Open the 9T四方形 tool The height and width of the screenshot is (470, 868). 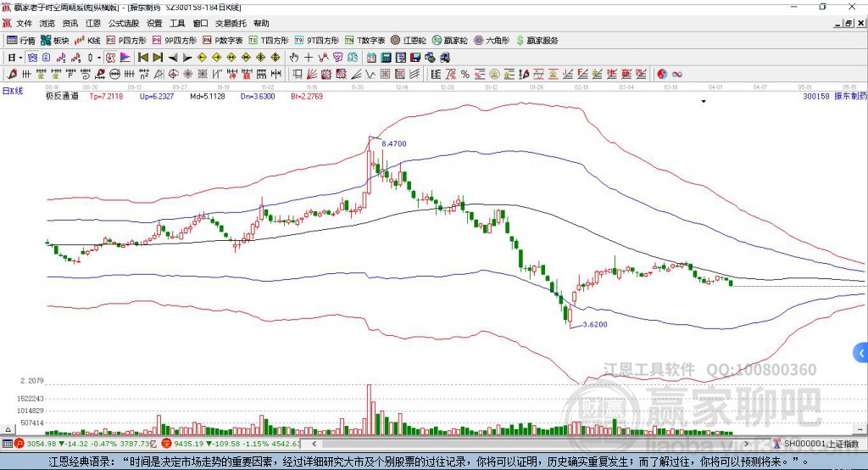click(x=317, y=41)
